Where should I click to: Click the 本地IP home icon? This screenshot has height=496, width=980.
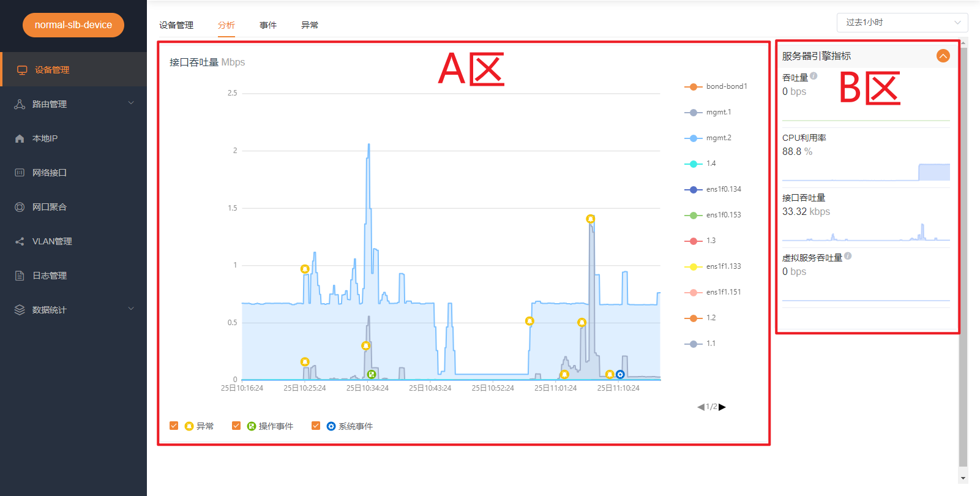coord(20,138)
